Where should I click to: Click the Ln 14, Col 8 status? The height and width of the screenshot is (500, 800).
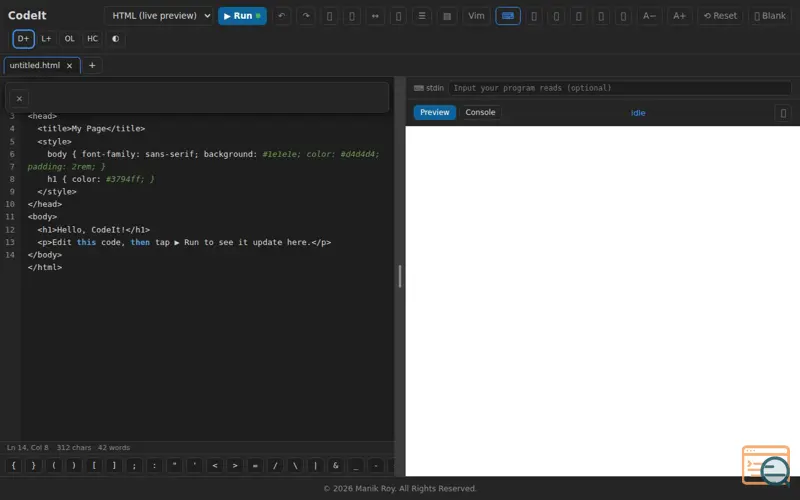(28, 447)
